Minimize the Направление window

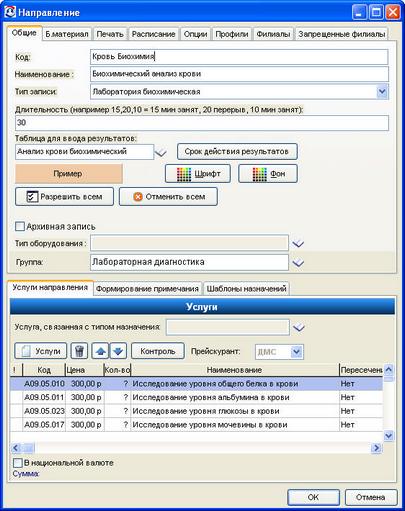pos(359,13)
